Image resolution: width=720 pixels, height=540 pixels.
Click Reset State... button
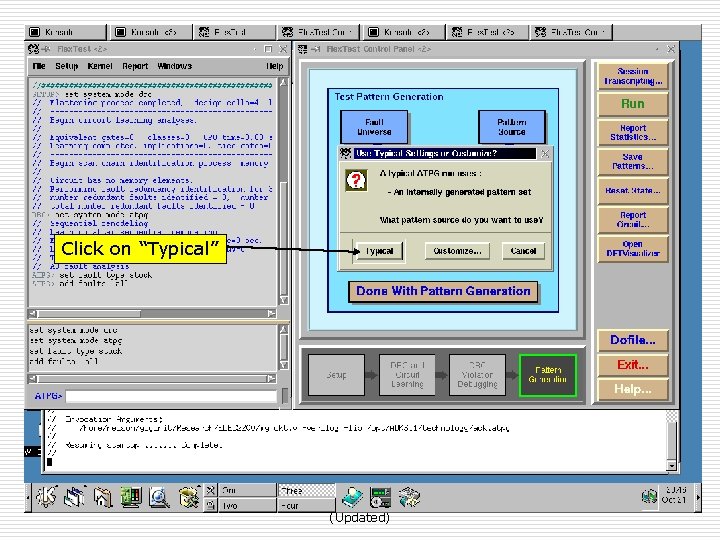633,190
